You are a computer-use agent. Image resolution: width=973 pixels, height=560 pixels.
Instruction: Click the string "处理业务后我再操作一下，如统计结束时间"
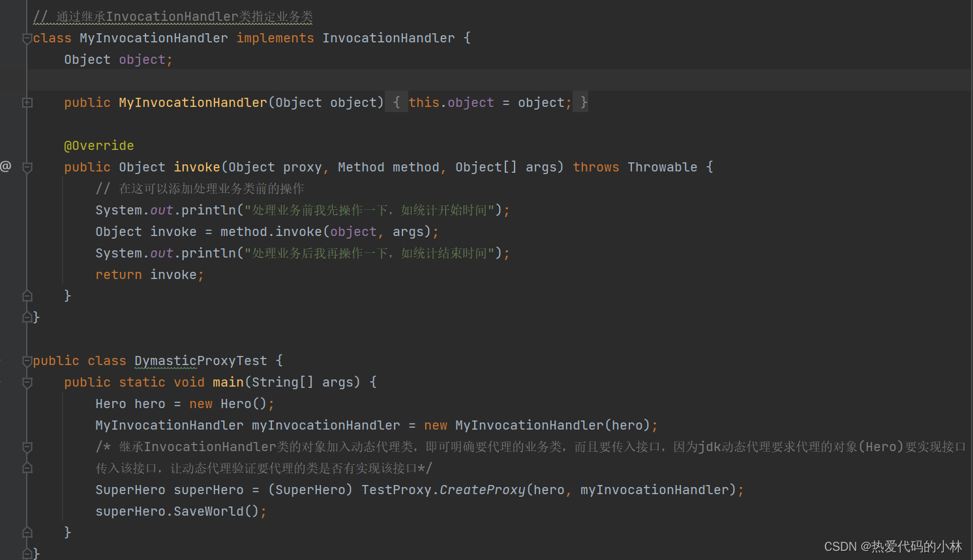(x=369, y=253)
